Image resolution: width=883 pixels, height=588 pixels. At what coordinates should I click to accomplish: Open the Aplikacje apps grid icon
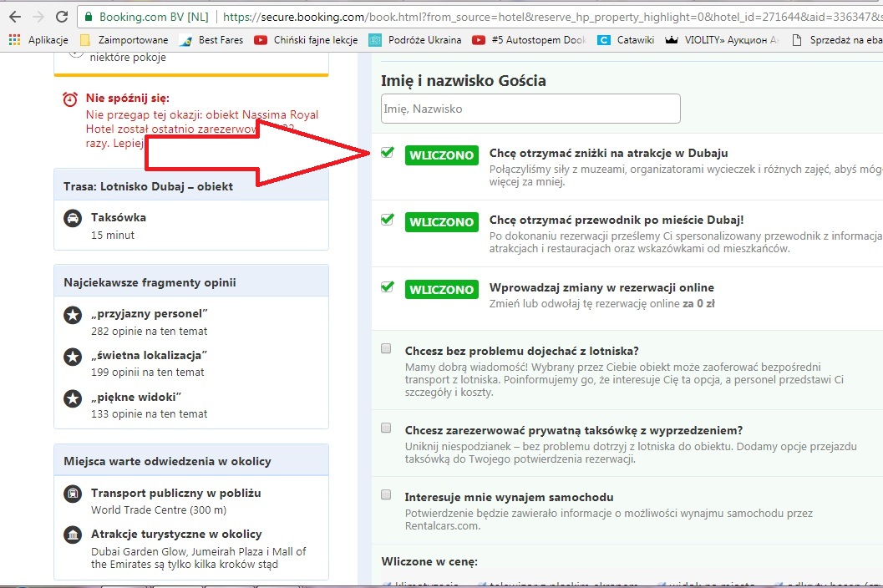15,40
